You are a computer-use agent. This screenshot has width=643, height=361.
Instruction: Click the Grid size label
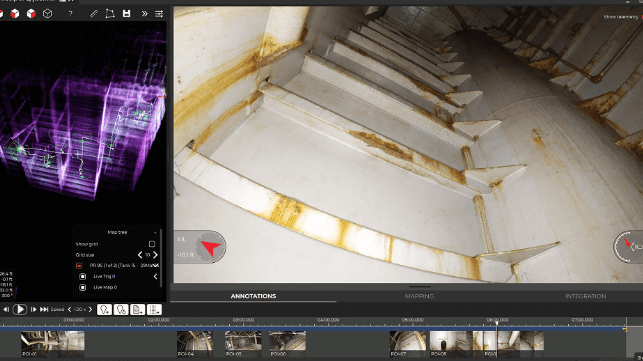[x=85, y=255]
